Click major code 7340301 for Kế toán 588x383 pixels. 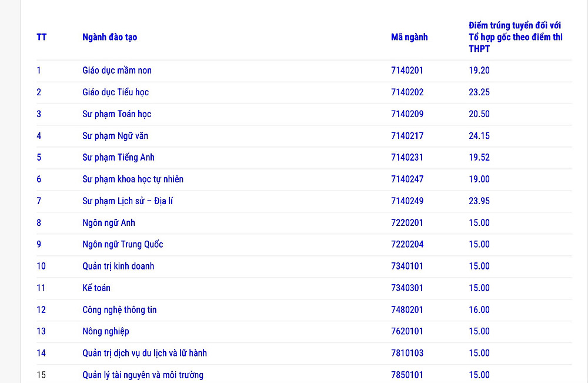point(407,288)
